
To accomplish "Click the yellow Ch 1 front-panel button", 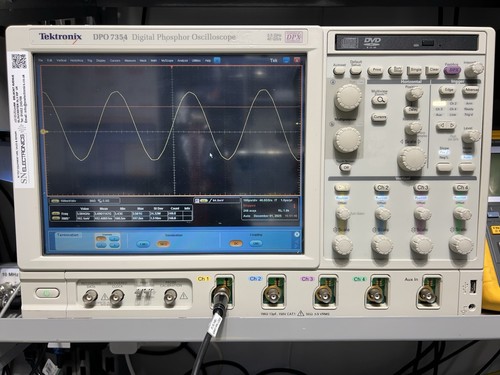I will coord(342,188).
